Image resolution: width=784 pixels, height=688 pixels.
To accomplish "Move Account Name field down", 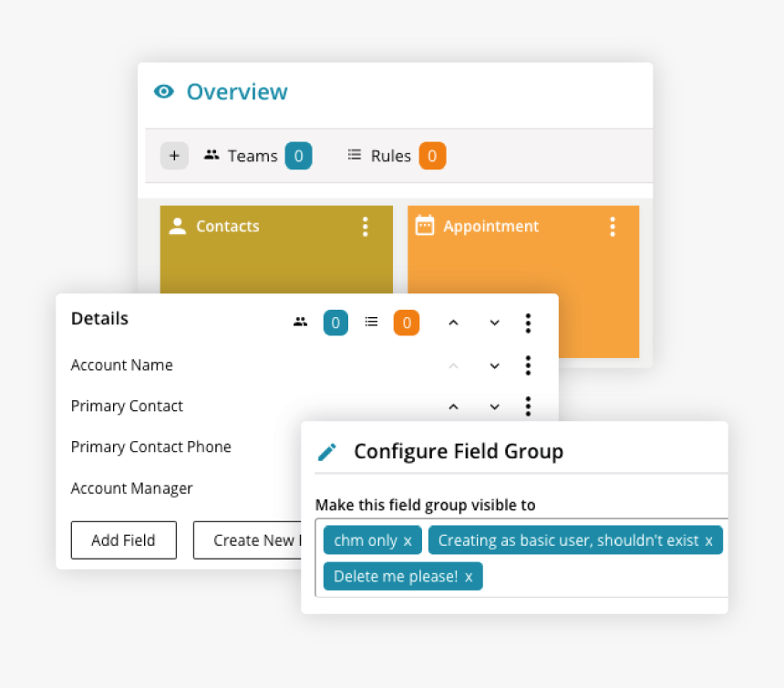I will [x=494, y=365].
